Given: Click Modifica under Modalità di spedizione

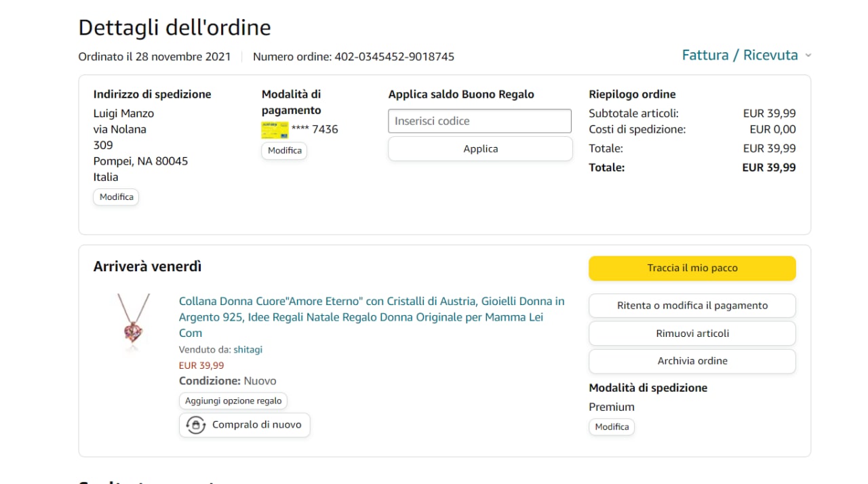Looking at the screenshot, I should coord(612,427).
